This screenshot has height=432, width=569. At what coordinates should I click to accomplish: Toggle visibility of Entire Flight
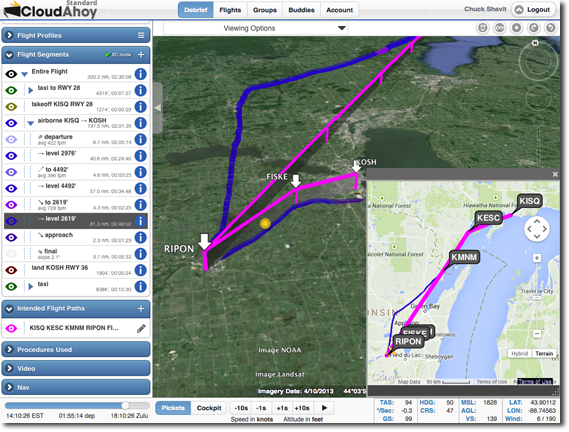[x=11, y=74]
